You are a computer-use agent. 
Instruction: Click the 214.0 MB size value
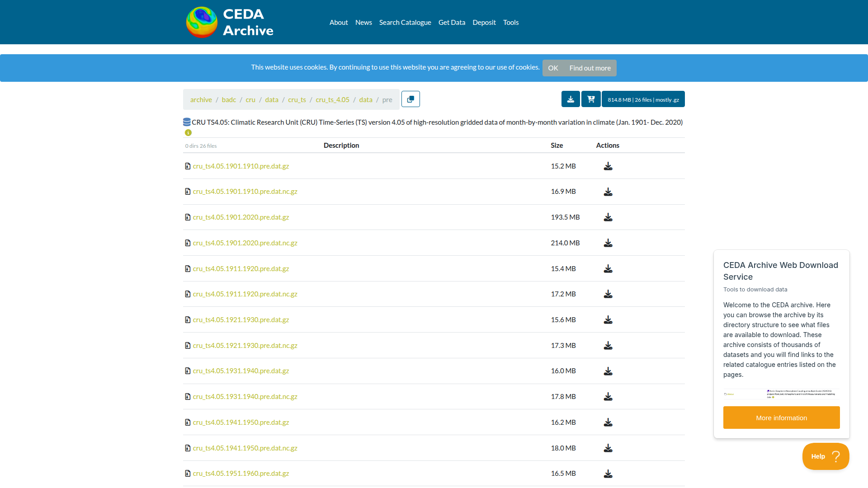pyautogui.click(x=565, y=243)
